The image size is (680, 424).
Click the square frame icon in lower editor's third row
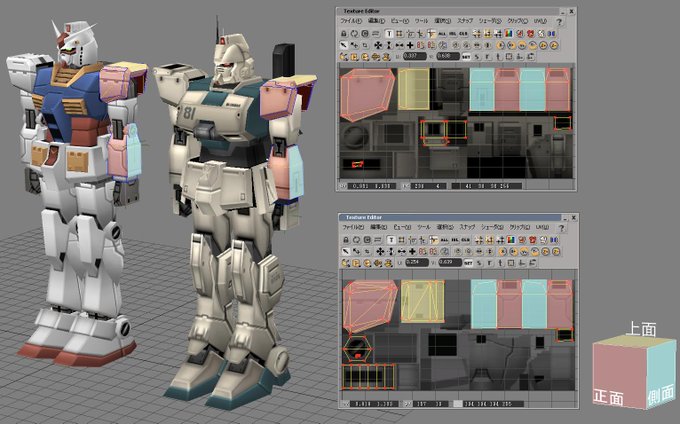511,263
